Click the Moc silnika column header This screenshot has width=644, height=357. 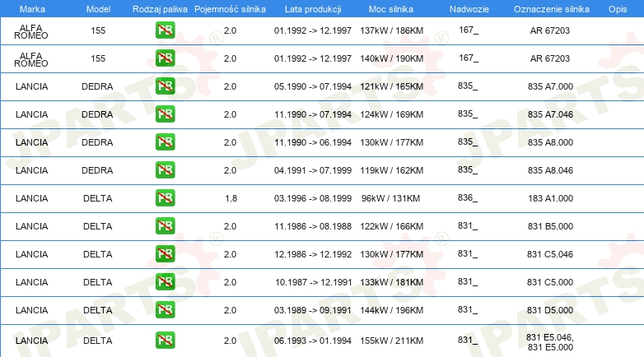coord(391,9)
